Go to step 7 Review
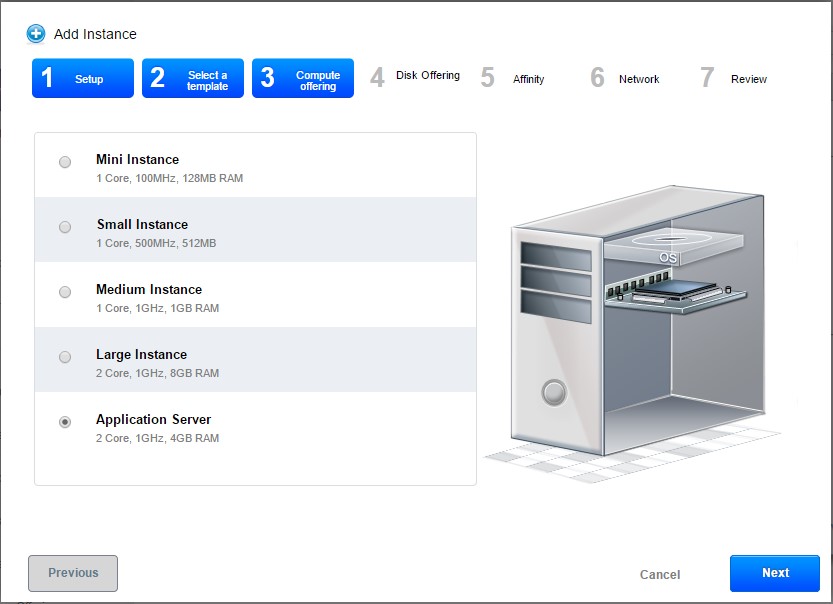 [734, 79]
